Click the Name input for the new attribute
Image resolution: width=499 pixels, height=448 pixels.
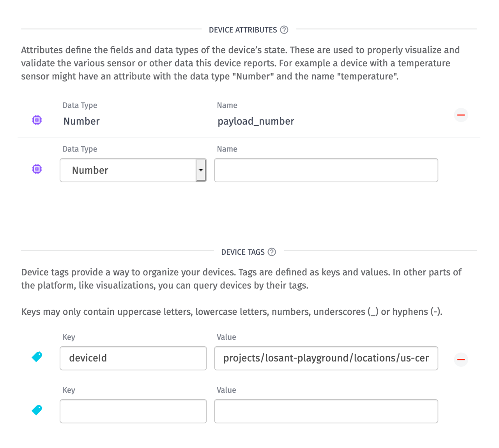(326, 170)
